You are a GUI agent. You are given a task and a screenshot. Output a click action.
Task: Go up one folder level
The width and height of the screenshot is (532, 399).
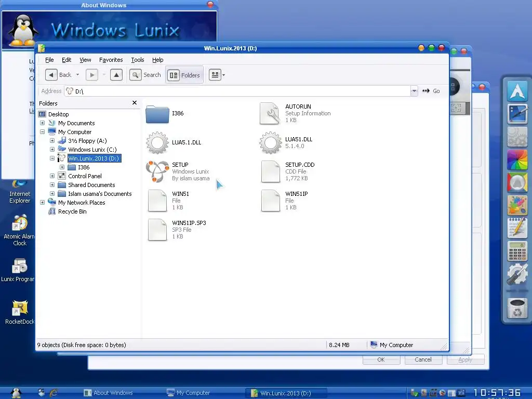pos(116,75)
